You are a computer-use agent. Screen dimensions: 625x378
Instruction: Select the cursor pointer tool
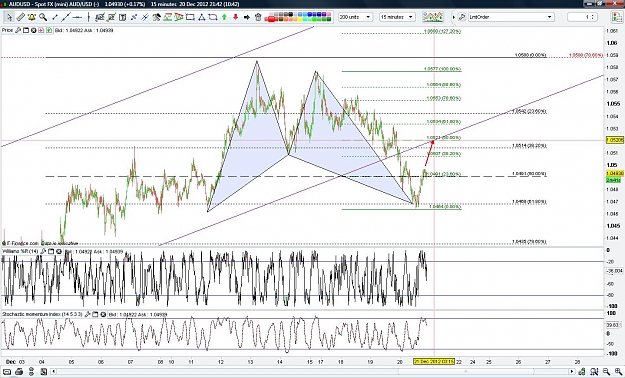point(9,17)
